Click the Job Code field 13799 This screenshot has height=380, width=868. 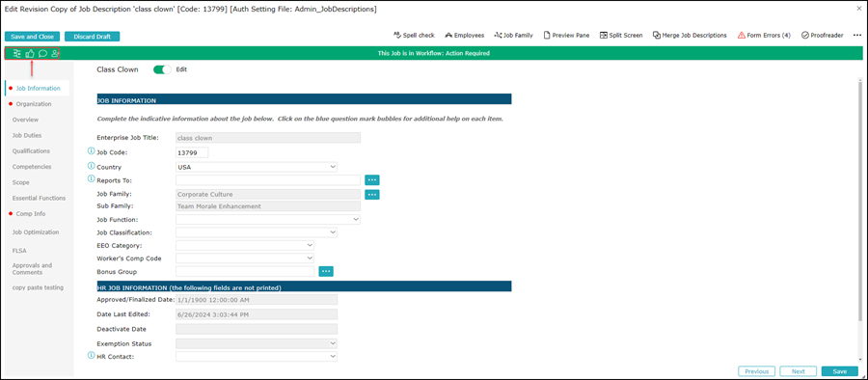click(x=192, y=152)
